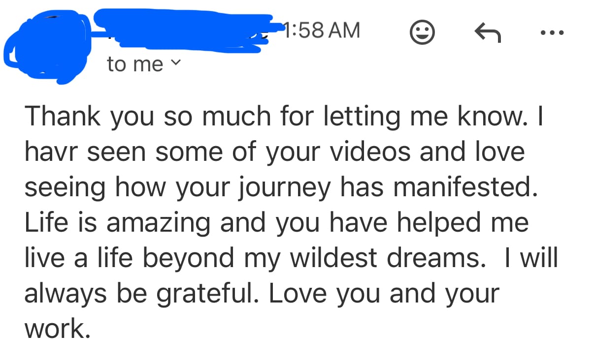The image size is (594, 364).
Task: Add an emoji reaction to the email
Action: (x=422, y=33)
